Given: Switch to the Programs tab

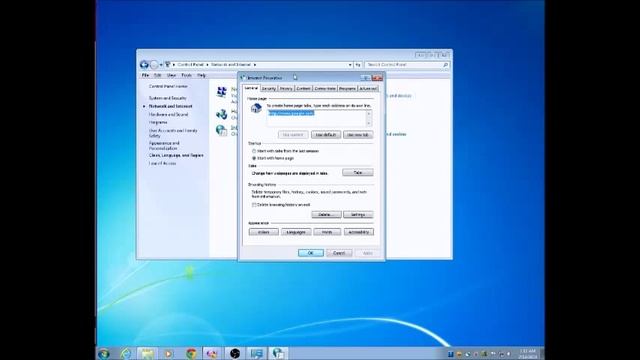Looking at the screenshot, I should tap(347, 89).
